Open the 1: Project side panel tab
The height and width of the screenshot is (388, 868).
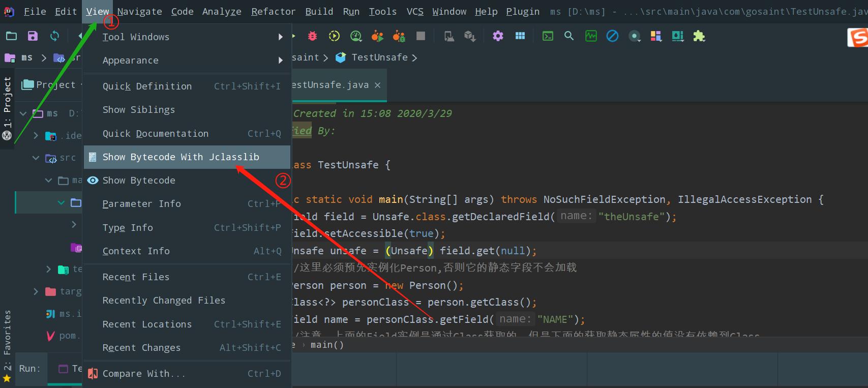click(x=7, y=103)
